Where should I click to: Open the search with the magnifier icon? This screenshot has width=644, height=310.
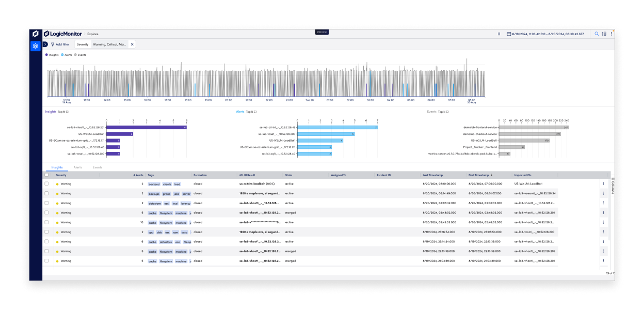597,33
